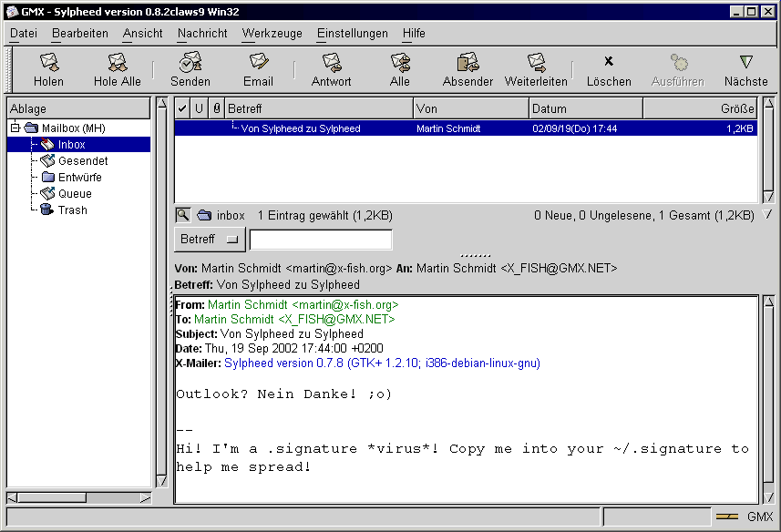The width and height of the screenshot is (781, 532).
Task: Open the Queue folder
Action: click(75, 194)
